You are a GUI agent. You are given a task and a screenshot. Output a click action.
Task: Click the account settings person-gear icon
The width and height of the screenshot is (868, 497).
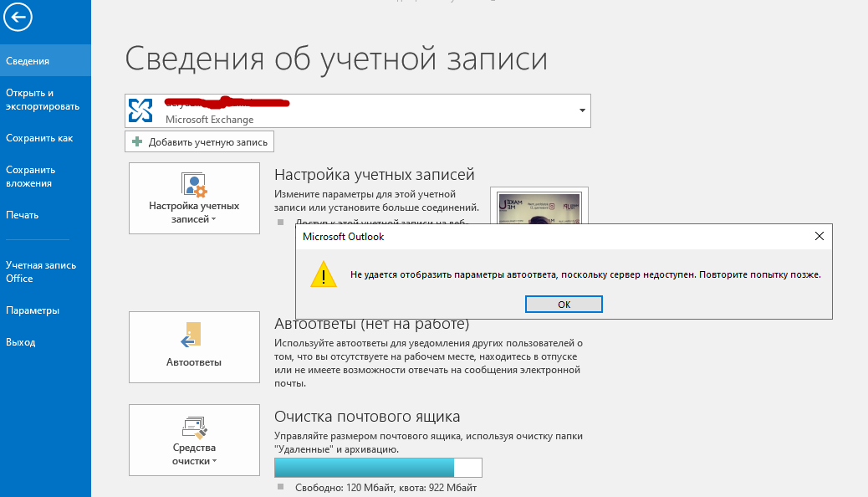pos(194,185)
